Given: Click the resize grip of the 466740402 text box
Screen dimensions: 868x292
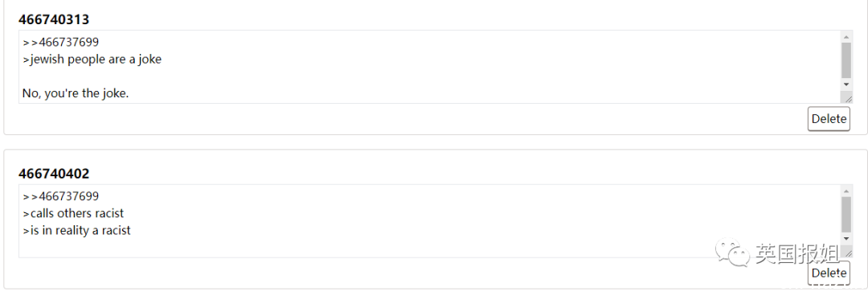Looking at the screenshot, I should (847, 252).
